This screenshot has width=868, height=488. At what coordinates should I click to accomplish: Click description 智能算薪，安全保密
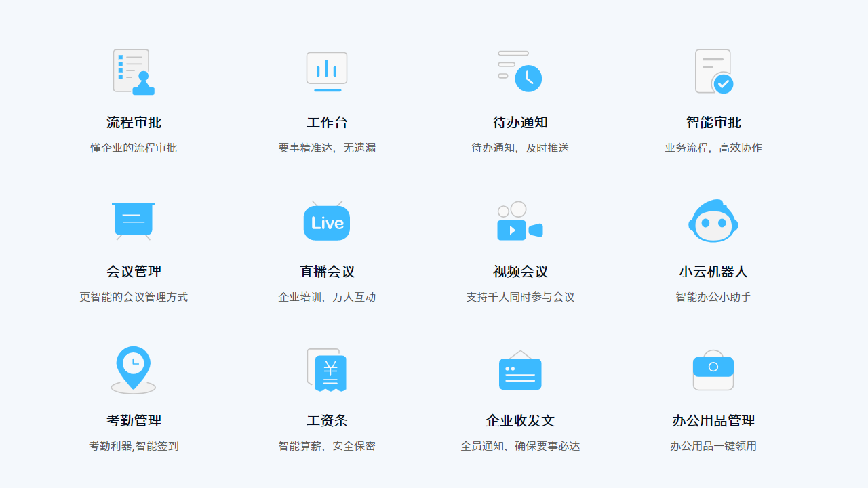[327, 446]
